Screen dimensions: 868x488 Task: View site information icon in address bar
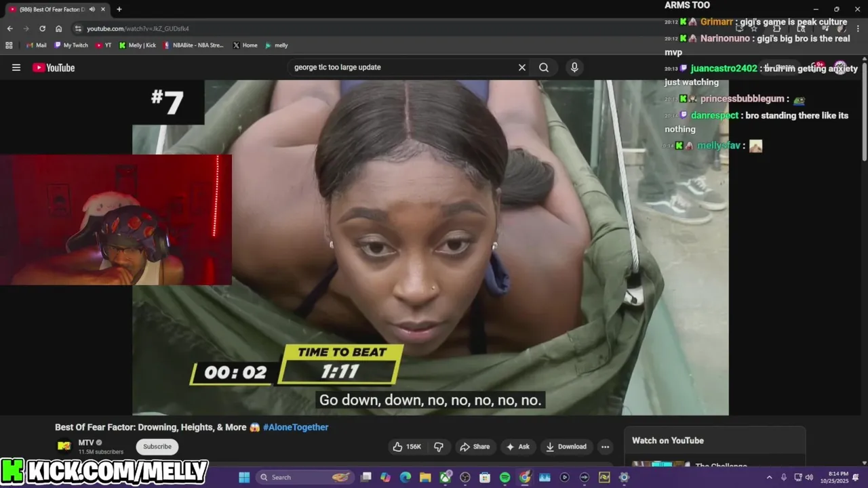click(78, 28)
